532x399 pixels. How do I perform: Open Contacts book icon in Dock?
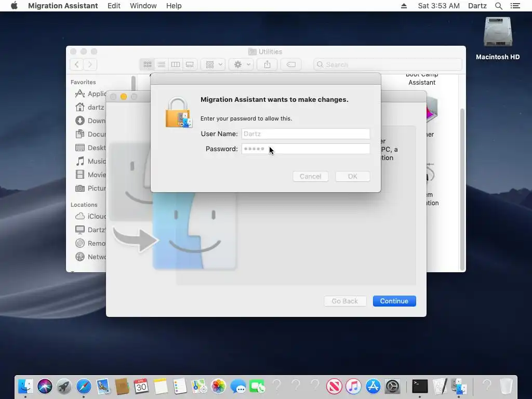pos(122,386)
